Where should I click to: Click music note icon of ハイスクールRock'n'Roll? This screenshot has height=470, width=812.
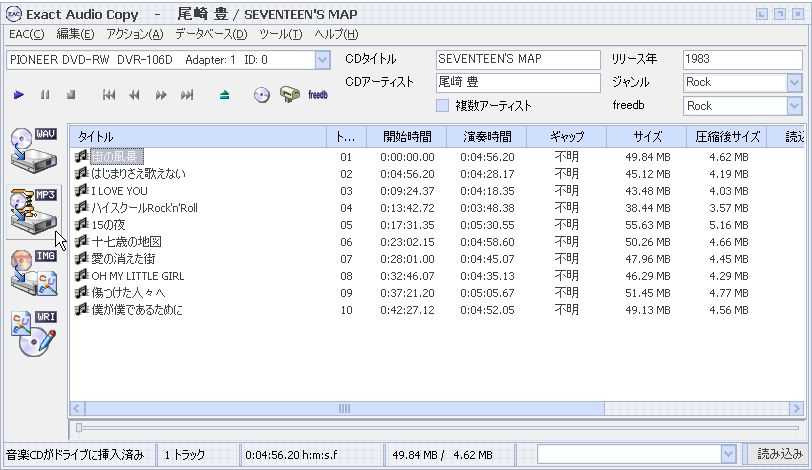[81, 208]
